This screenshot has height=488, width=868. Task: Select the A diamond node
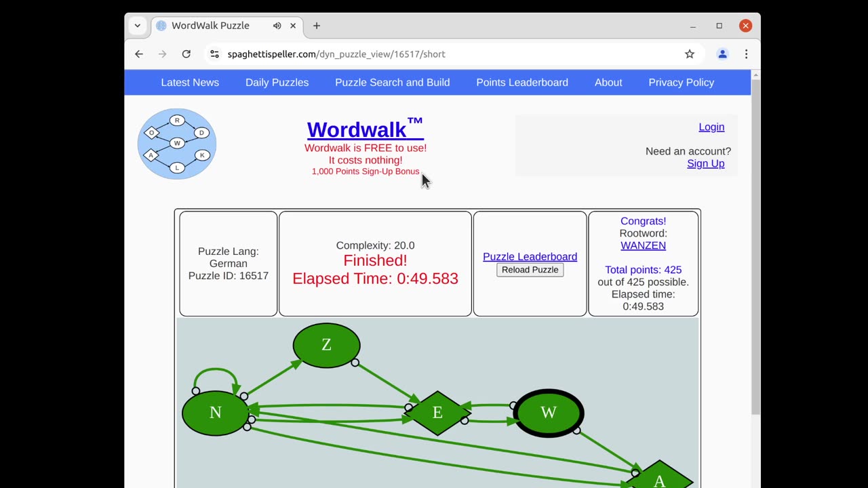tap(659, 476)
